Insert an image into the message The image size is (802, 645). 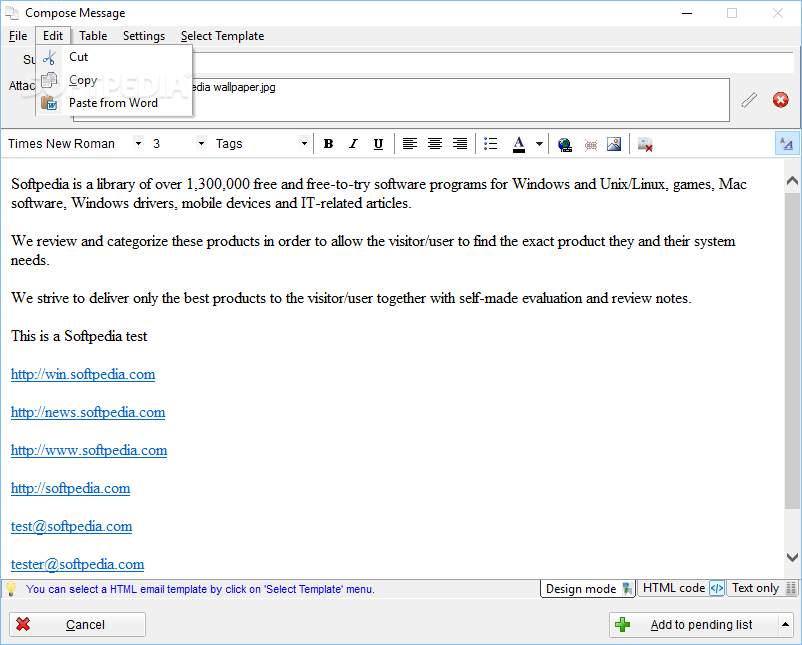(x=614, y=144)
